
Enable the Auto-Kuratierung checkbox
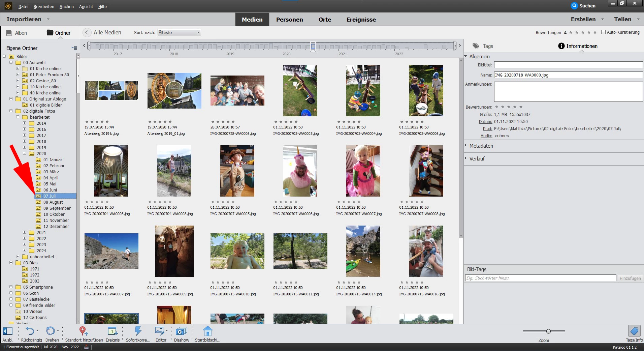[x=603, y=32]
